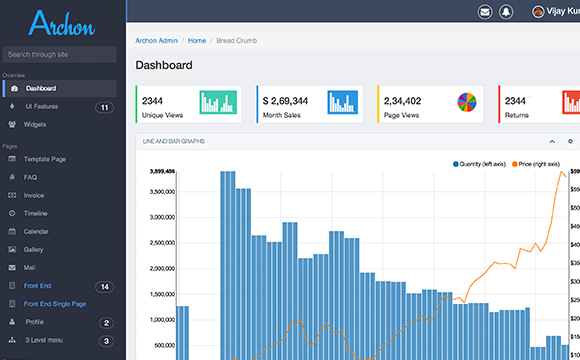Click the $ 2,69,344 Month Sales value
Image resolution: width=580 pixels, height=360 pixels.
point(285,101)
